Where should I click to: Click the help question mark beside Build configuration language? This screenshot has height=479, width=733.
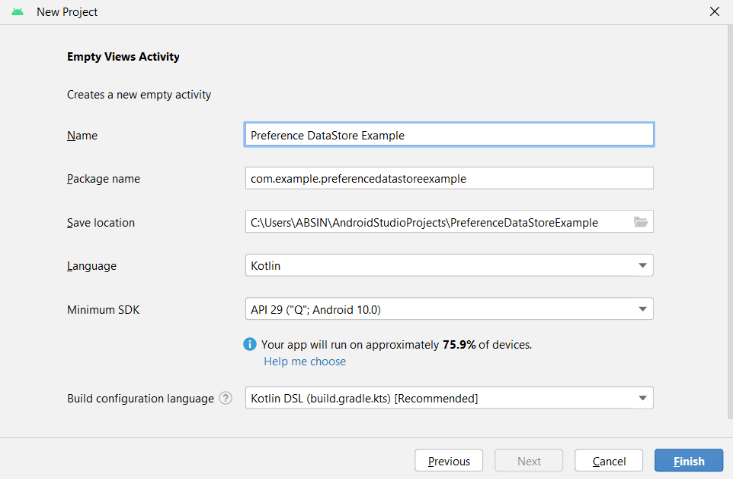point(226,398)
